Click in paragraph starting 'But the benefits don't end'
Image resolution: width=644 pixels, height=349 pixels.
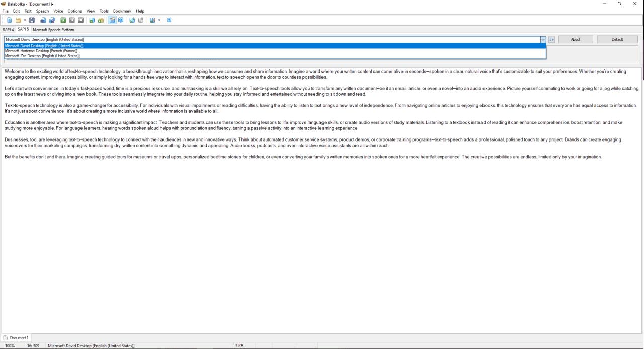pyautogui.click(x=303, y=157)
